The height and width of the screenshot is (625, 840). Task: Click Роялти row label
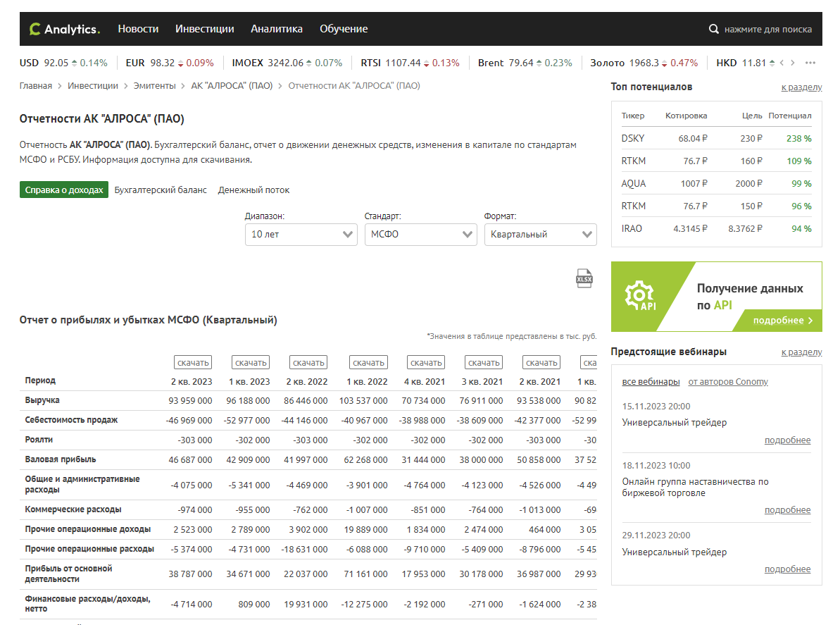pos(39,440)
